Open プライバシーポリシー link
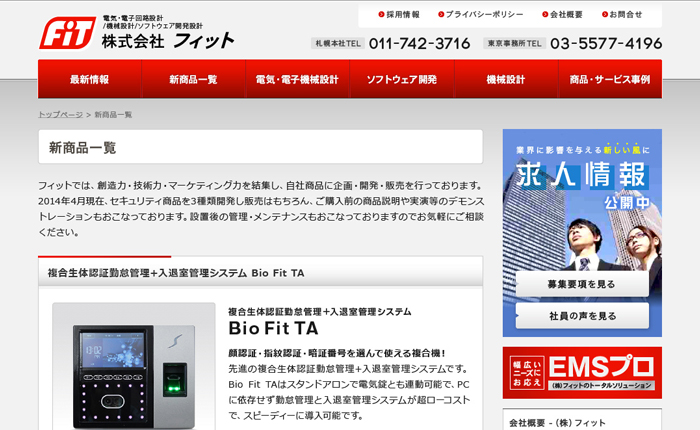 coord(480,15)
